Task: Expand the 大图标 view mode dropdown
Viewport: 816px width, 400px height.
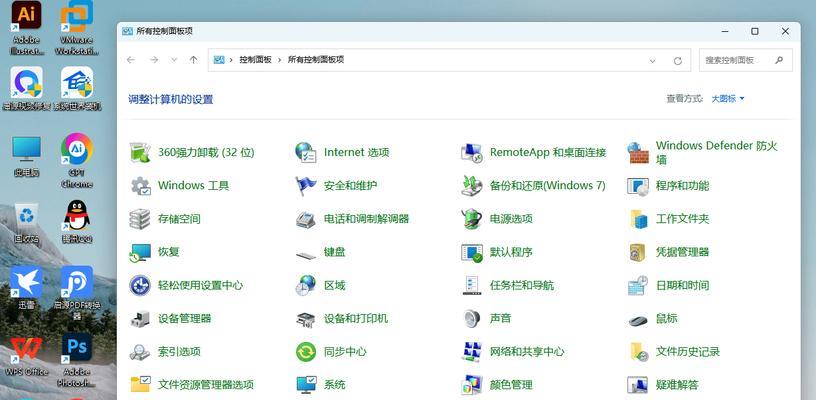Action: click(728, 99)
